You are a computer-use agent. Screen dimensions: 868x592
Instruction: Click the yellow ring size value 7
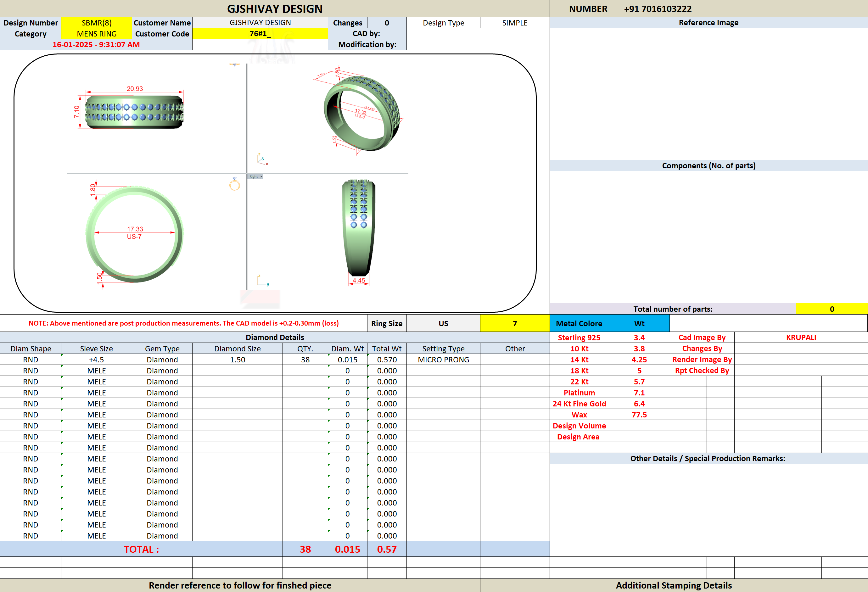pos(515,323)
